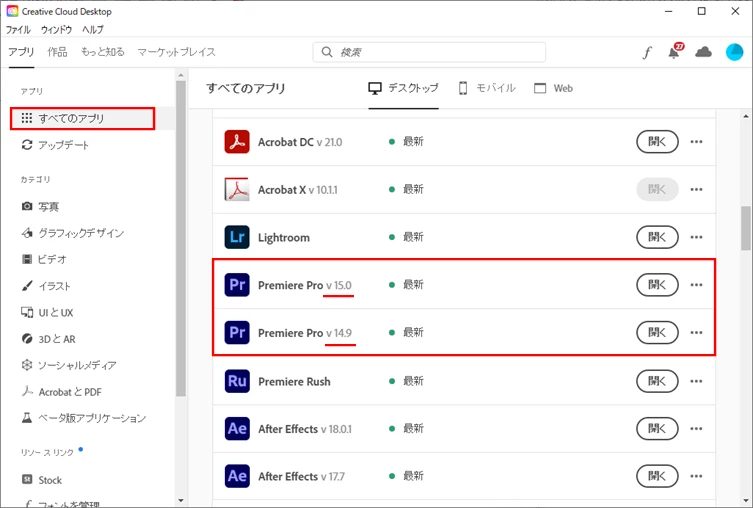Open the account profile avatar
This screenshot has height=508, width=753.
pyautogui.click(x=734, y=52)
